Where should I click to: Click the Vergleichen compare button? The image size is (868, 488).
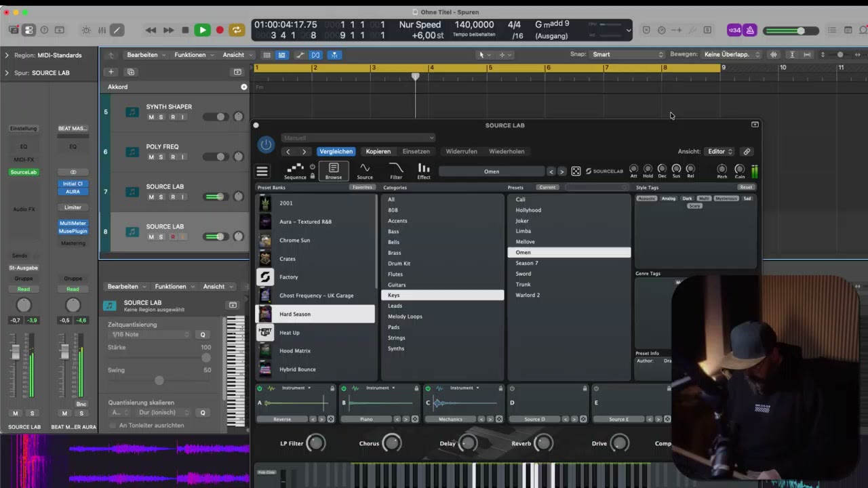336,152
